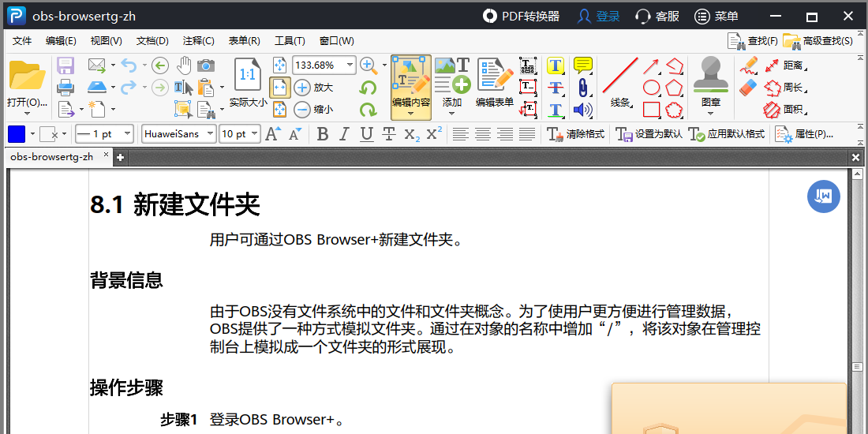
Task: Rotate view clockwise
Action: tap(368, 109)
